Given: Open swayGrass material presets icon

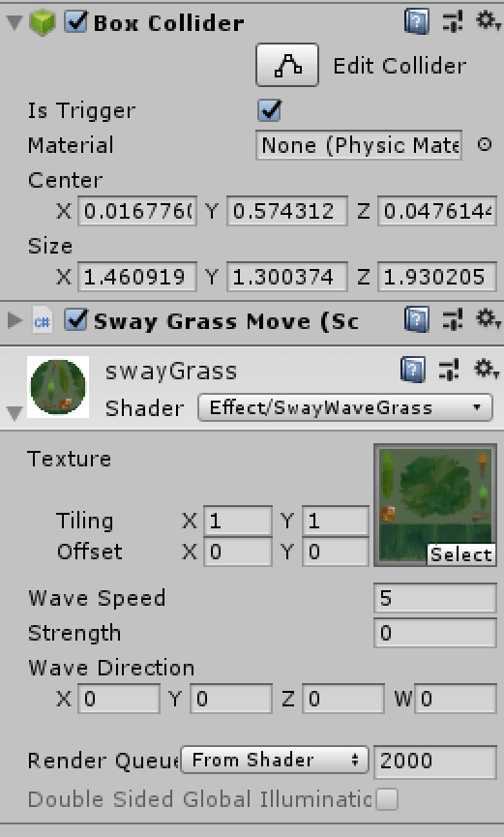Looking at the screenshot, I should [449, 370].
